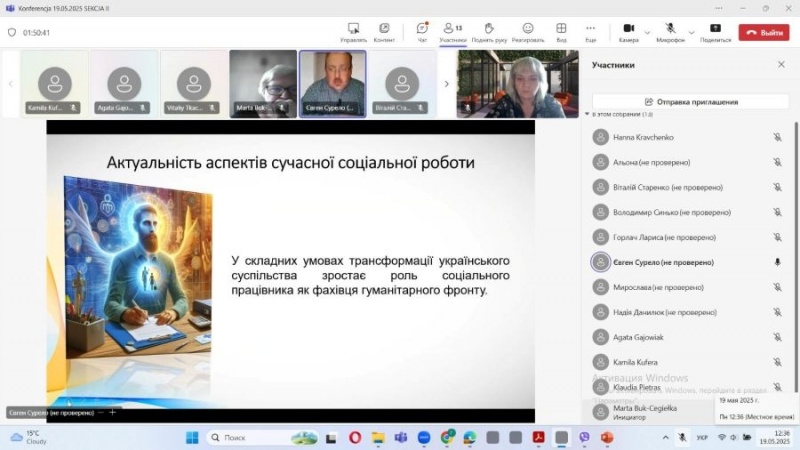This screenshot has height=450, width=800.
Task: Toggle microphone icon next to Євген Сурело
Action: click(x=777, y=262)
